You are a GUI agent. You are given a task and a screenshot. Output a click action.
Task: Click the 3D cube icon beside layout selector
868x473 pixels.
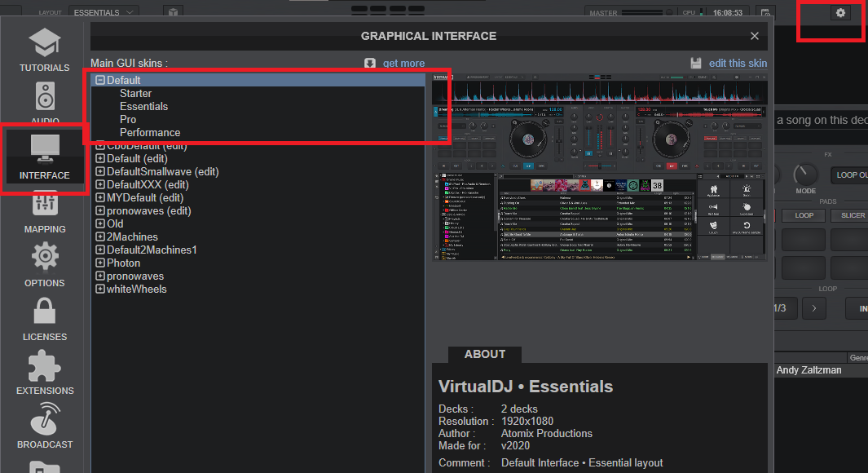173,12
